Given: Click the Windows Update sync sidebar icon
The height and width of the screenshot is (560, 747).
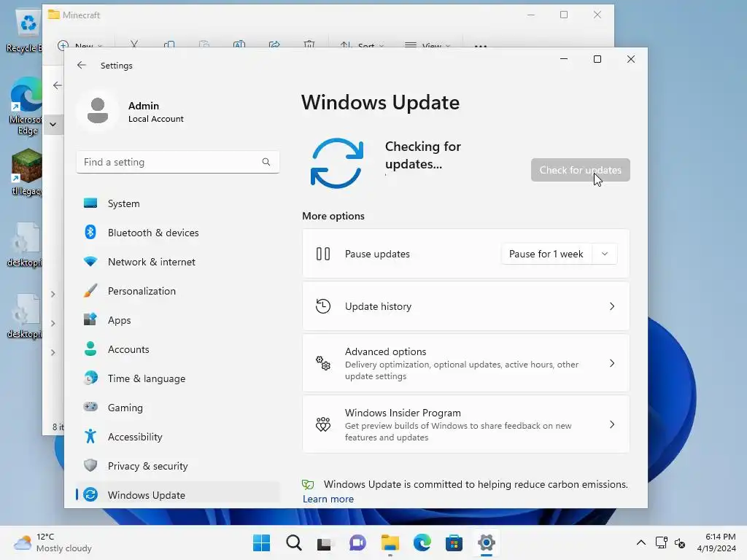Looking at the screenshot, I should [x=90, y=495].
